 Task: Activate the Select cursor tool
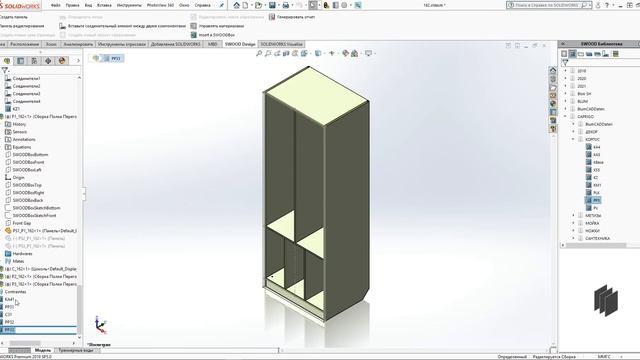click(313, 5)
